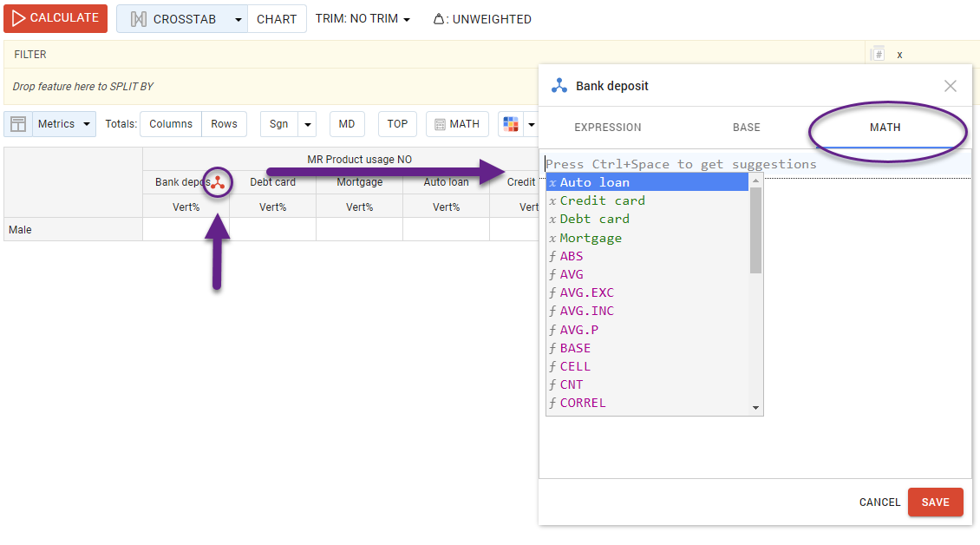Screen dimensions: 980x545
Task: Click the unweighted weight icon
Action: (x=439, y=19)
